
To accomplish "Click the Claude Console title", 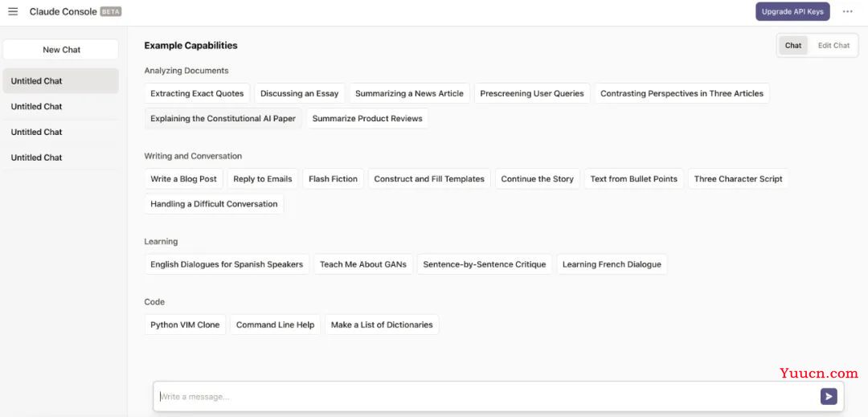I will coord(63,11).
